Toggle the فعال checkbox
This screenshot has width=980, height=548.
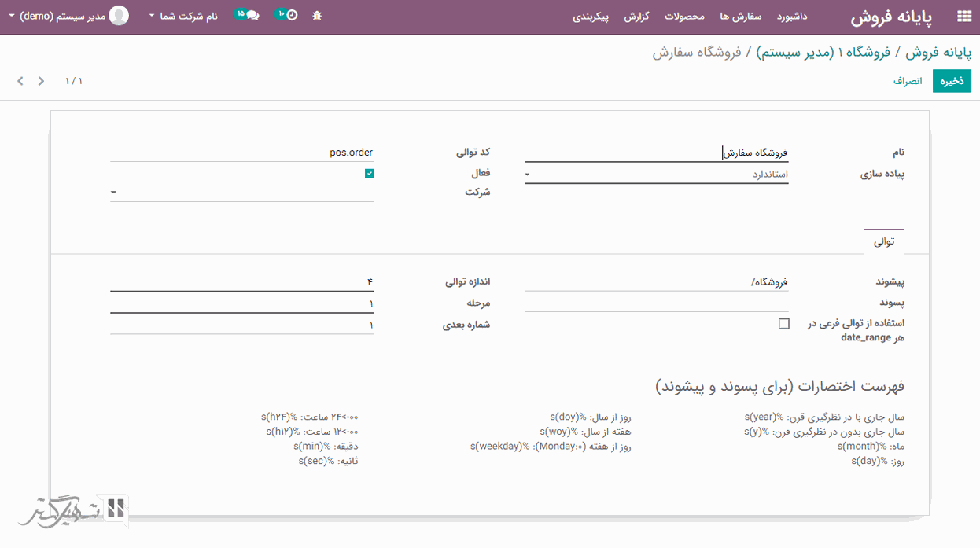[x=370, y=173]
